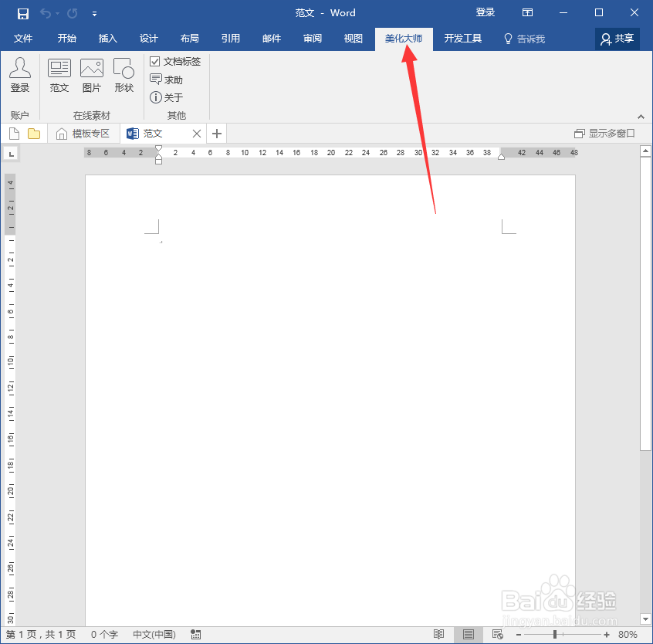Switch to the 审阅 tab
Image resolution: width=653 pixels, height=644 pixels.
tap(313, 39)
